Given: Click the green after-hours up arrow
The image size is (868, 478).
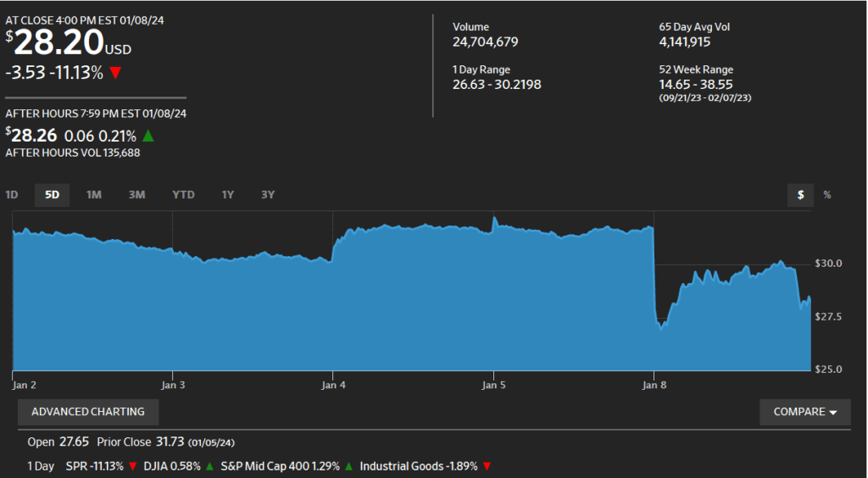Looking at the screenshot, I should click(x=147, y=136).
